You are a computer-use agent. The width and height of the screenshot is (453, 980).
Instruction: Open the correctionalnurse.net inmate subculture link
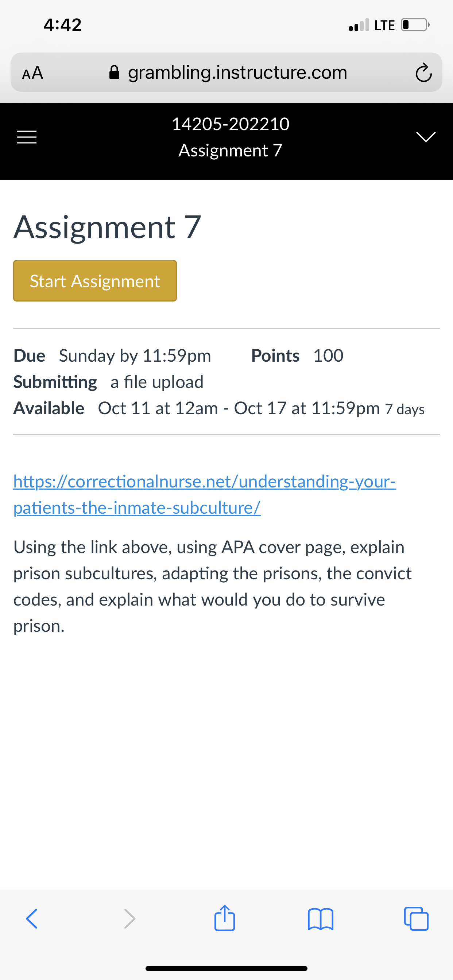tap(204, 495)
